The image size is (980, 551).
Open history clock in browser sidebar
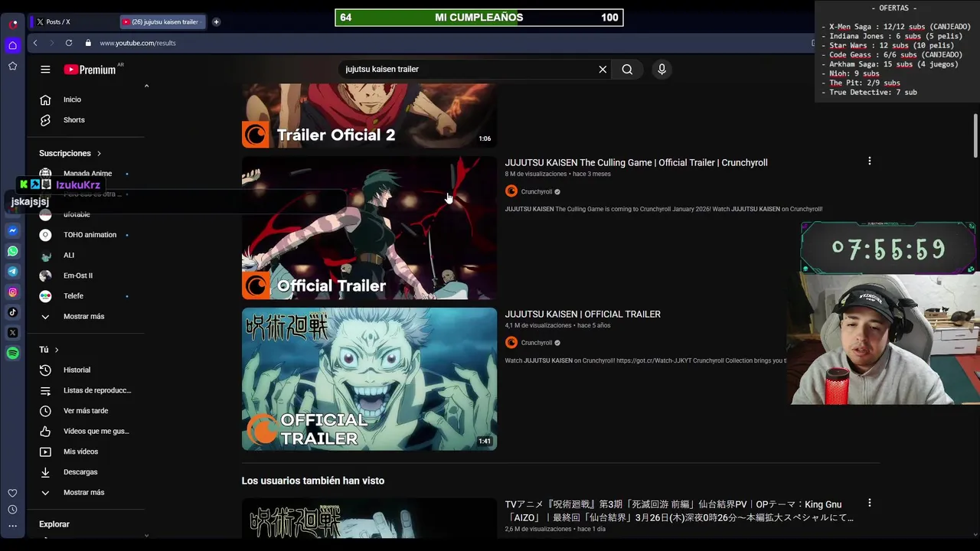coord(12,510)
